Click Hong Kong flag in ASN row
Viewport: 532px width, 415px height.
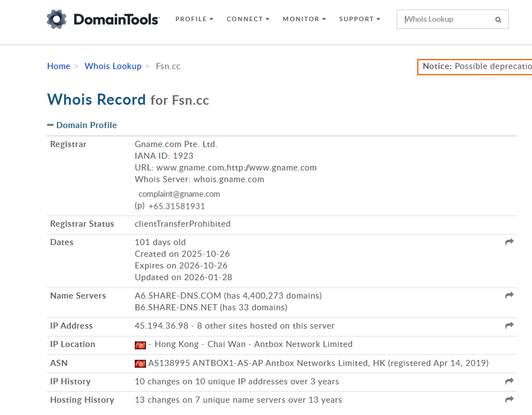point(140,364)
